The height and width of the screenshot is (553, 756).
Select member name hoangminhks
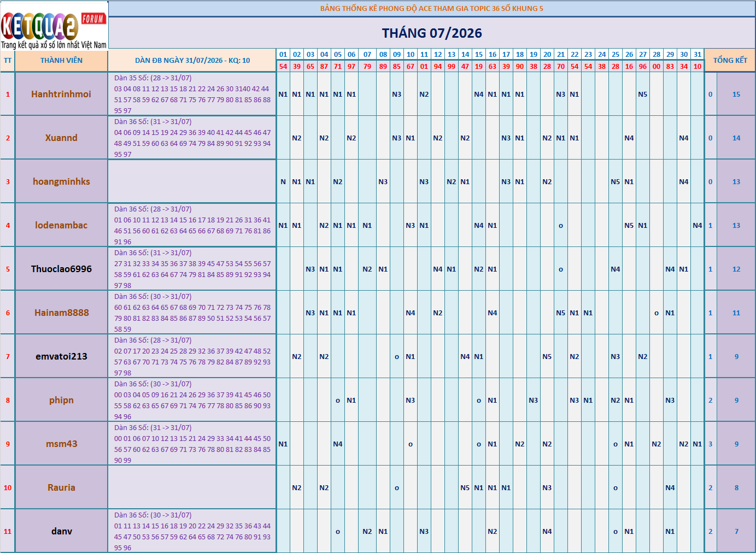61,181
